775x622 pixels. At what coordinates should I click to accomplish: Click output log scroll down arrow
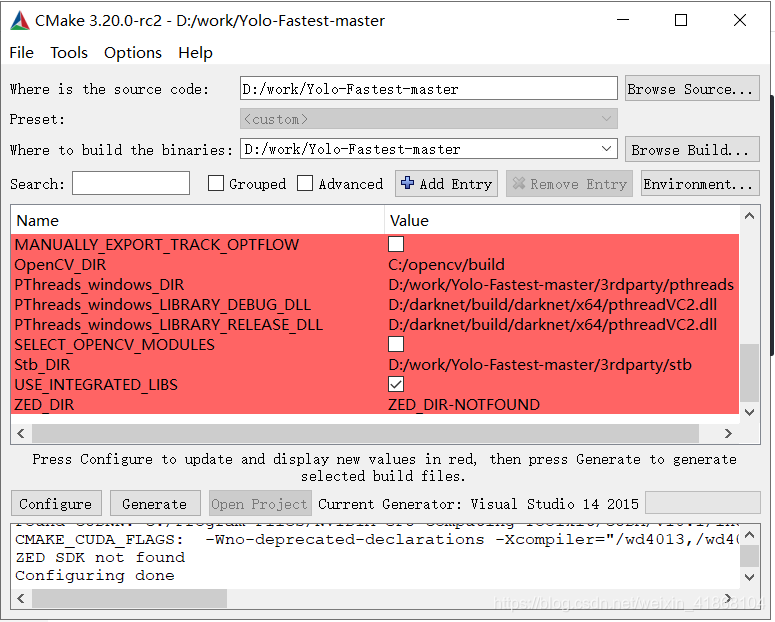click(x=749, y=577)
